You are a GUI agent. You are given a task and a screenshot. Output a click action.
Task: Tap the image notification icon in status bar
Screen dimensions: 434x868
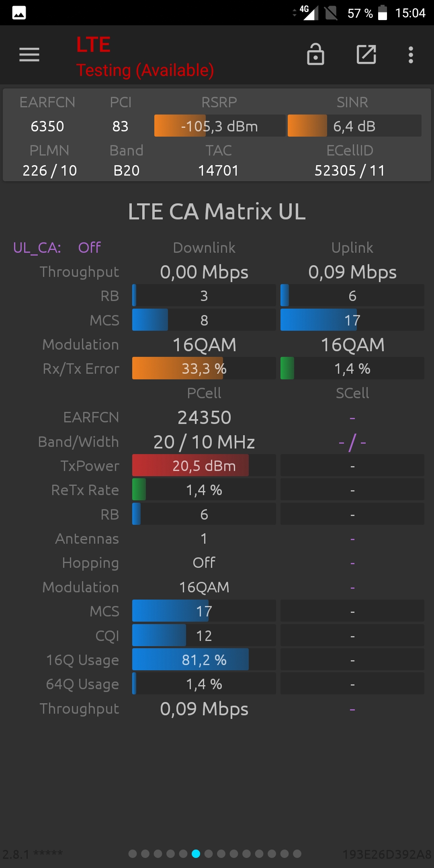click(19, 13)
